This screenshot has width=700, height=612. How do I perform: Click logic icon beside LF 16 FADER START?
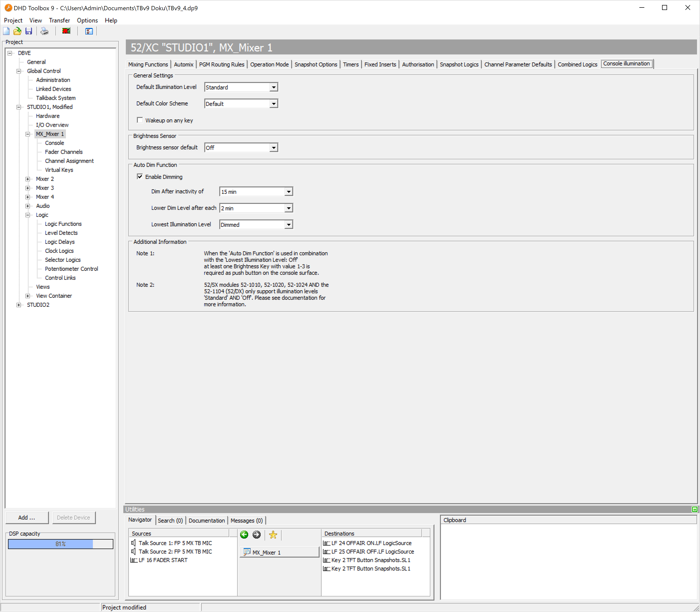pyautogui.click(x=134, y=560)
